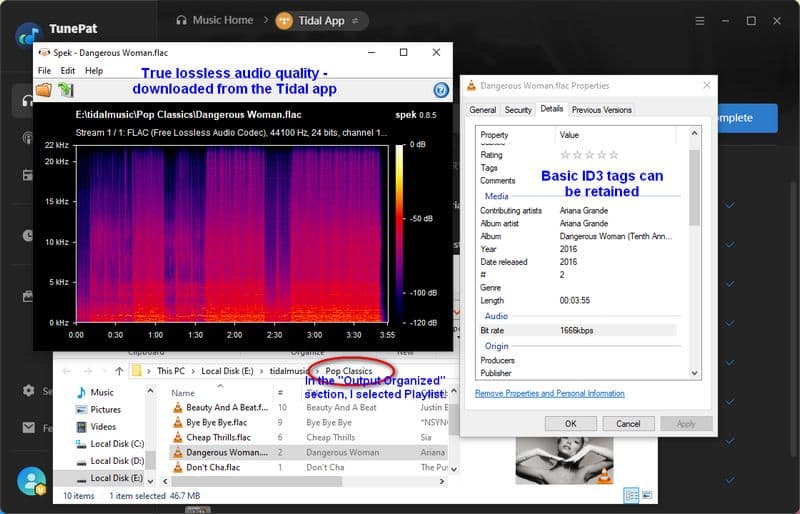Click Cancel in Properties dialog
Image resolution: width=800 pixels, height=514 pixels.
tap(628, 424)
